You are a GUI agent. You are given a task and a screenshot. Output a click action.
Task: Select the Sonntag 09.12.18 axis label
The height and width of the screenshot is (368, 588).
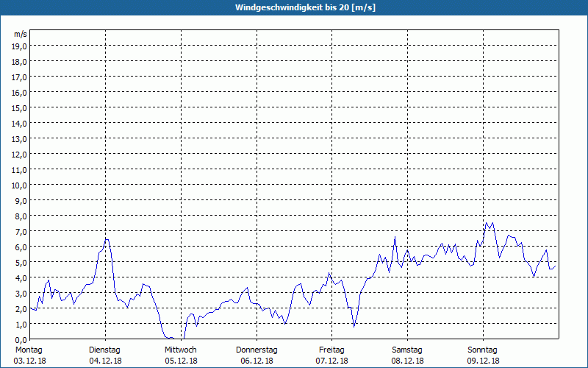point(483,355)
